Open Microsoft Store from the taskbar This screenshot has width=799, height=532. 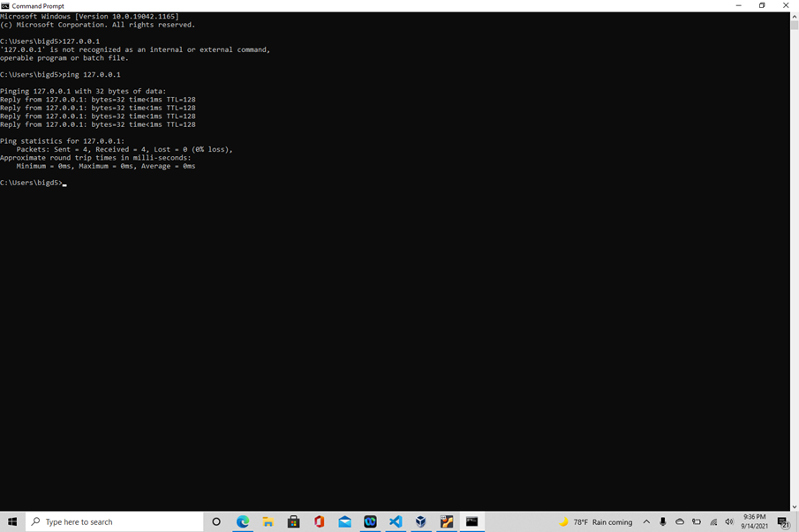pos(293,521)
